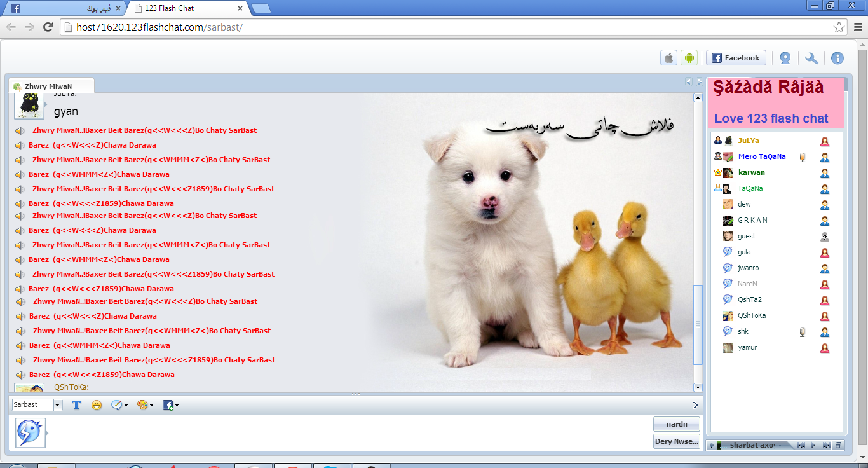
Task: Click the message input field
Action: (x=349, y=433)
